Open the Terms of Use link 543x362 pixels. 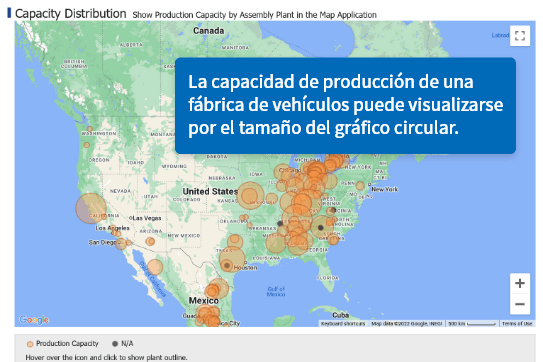517,324
